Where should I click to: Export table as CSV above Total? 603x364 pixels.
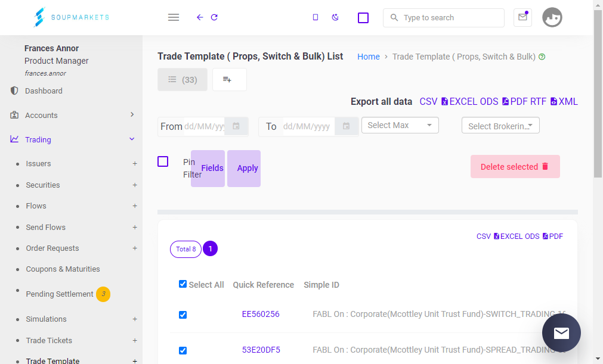(x=483, y=237)
